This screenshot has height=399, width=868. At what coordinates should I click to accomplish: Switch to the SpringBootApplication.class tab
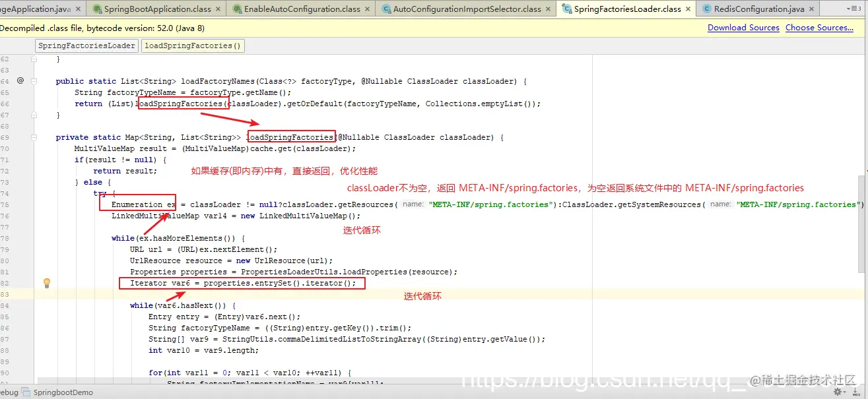(x=156, y=9)
